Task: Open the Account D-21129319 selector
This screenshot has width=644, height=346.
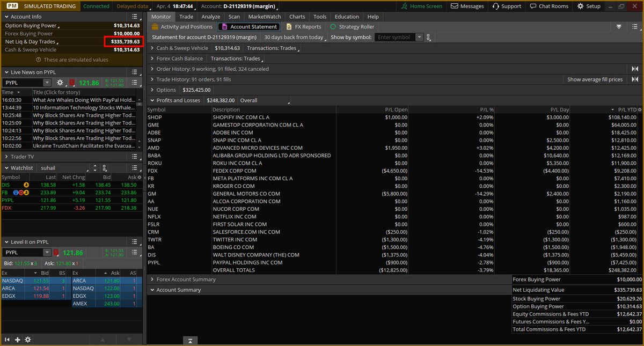Action: click(239, 6)
